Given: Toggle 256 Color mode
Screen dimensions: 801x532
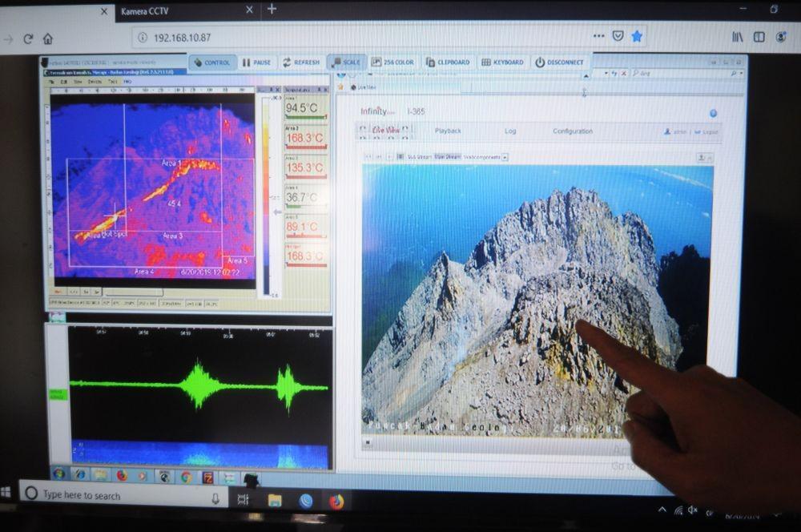Looking at the screenshot, I should (392, 62).
